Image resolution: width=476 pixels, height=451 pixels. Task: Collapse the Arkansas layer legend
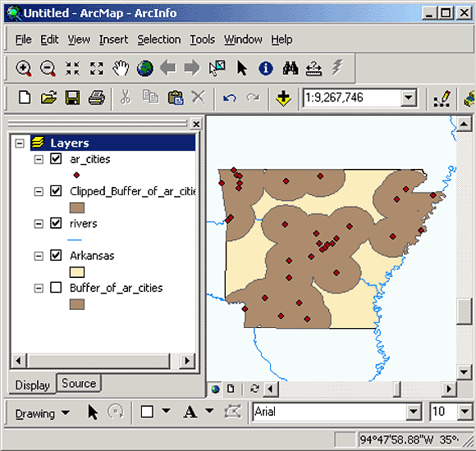coord(39,256)
